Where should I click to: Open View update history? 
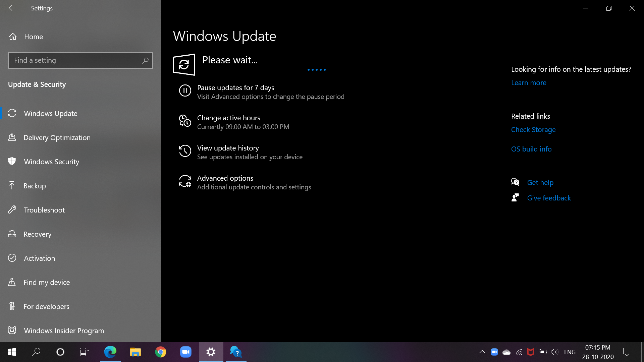coord(228,148)
